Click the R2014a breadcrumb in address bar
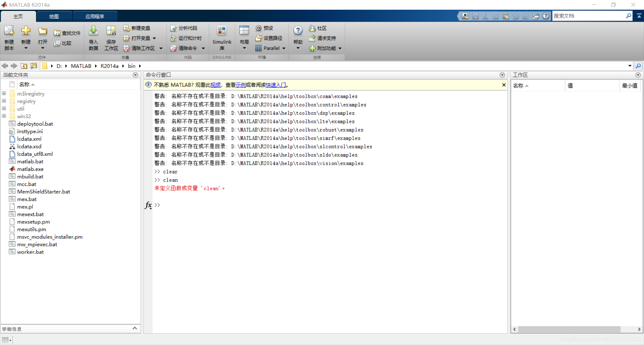 pos(110,66)
